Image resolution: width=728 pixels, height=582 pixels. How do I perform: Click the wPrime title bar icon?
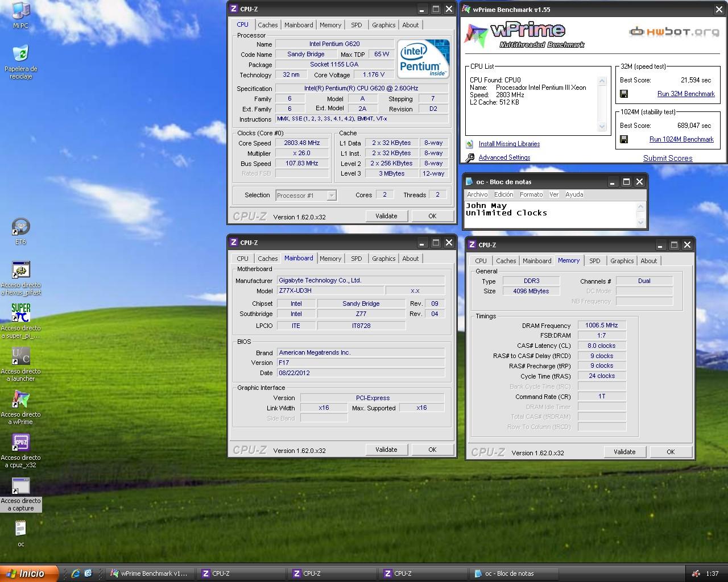[466, 9]
